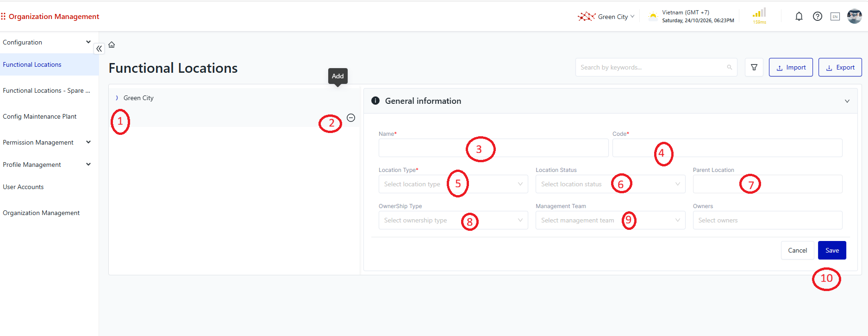This screenshot has height=336, width=868.
Task: Open the user avatar profile menu
Action: [854, 16]
